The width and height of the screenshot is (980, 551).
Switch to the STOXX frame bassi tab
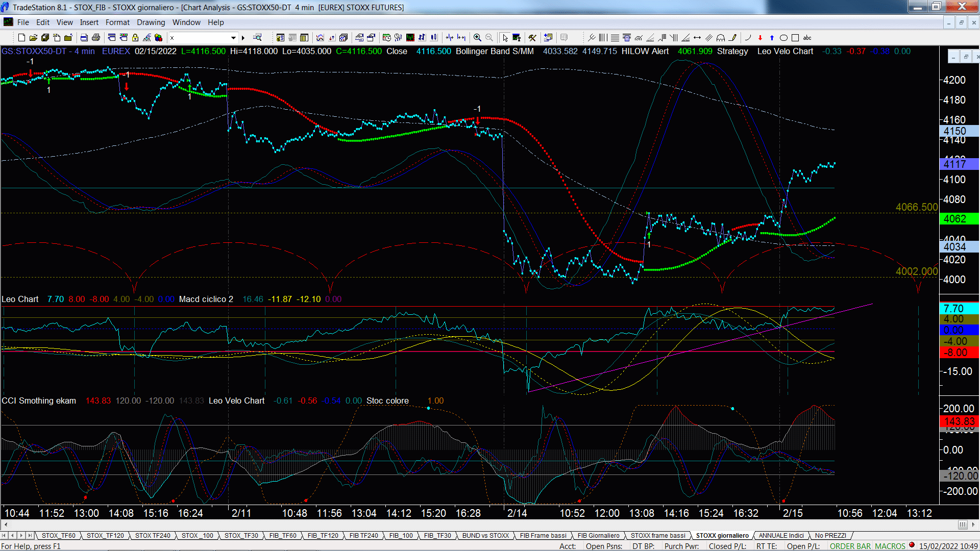(x=658, y=535)
